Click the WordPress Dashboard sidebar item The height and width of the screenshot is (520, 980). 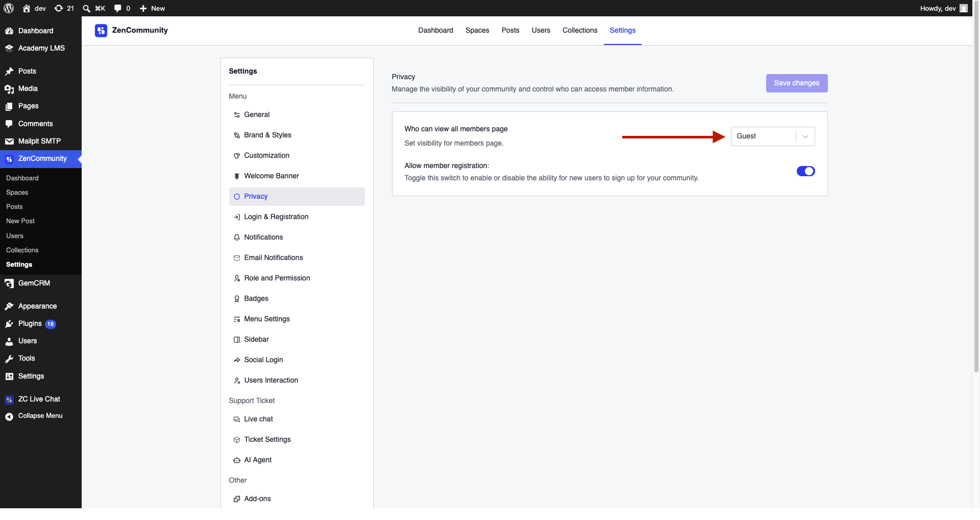41,31
